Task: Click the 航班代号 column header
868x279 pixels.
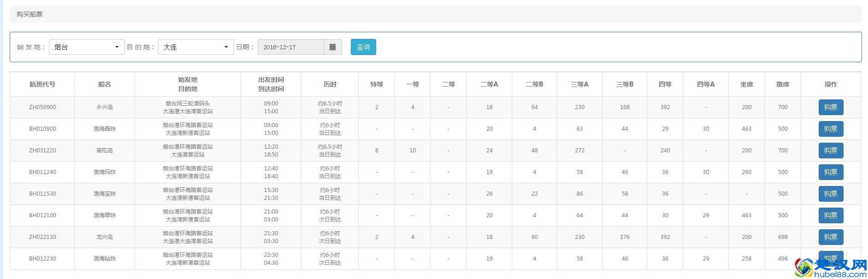Action: click(x=42, y=84)
